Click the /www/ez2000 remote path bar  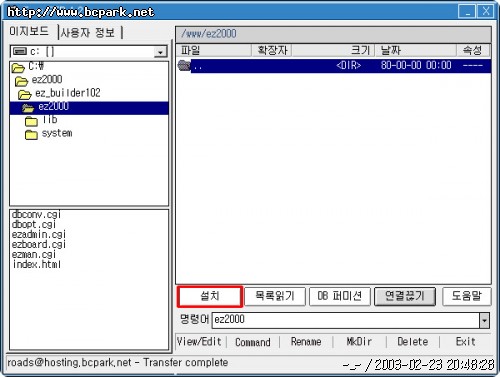click(333, 34)
